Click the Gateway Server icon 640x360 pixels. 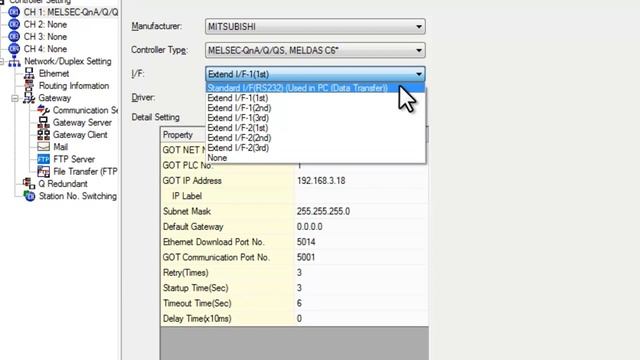coord(43,122)
